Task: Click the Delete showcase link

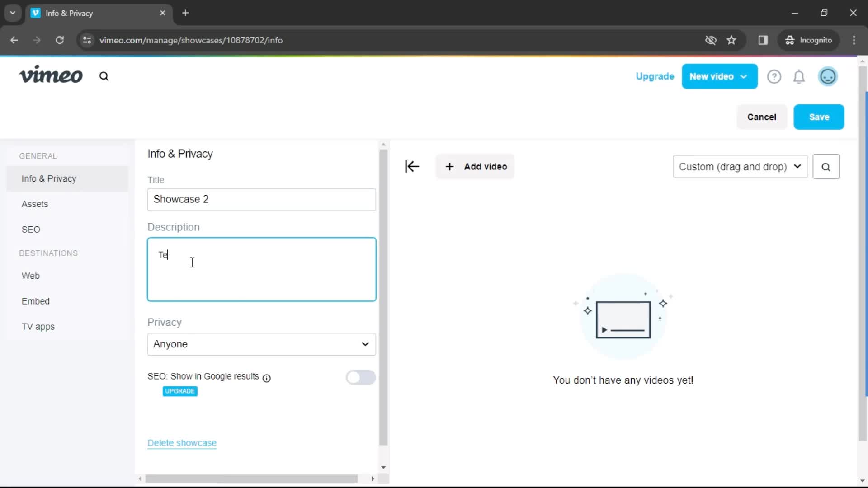Action: tap(182, 442)
